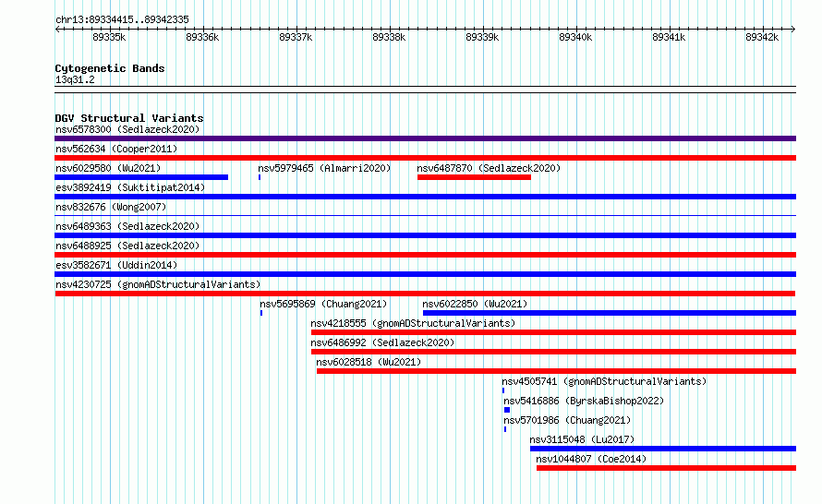The image size is (822, 504).
Task: Click the 13q31.2 band label
Action: coord(75,79)
